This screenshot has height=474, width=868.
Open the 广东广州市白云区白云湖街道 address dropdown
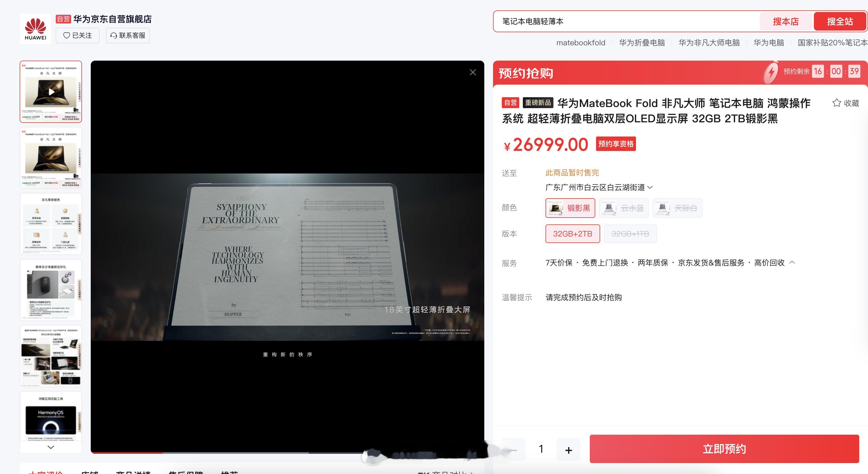(599, 187)
